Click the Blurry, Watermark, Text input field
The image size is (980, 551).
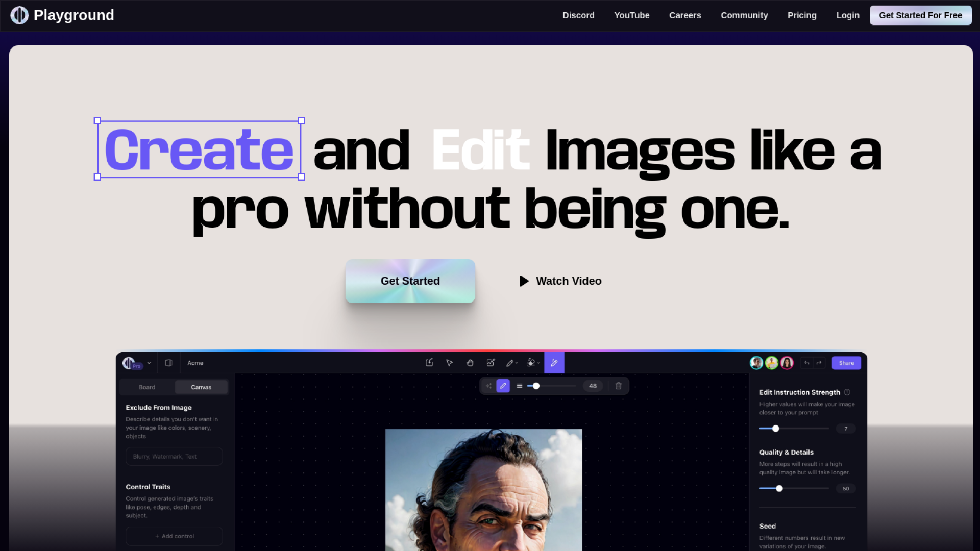point(174,457)
